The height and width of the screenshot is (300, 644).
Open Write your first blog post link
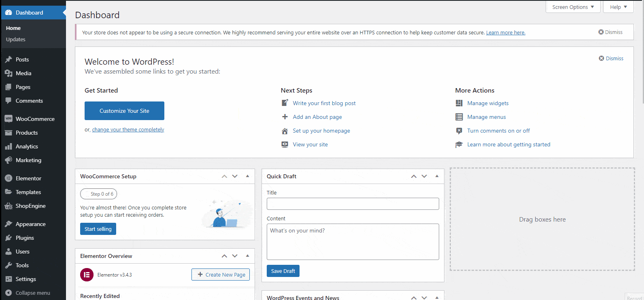click(x=324, y=103)
